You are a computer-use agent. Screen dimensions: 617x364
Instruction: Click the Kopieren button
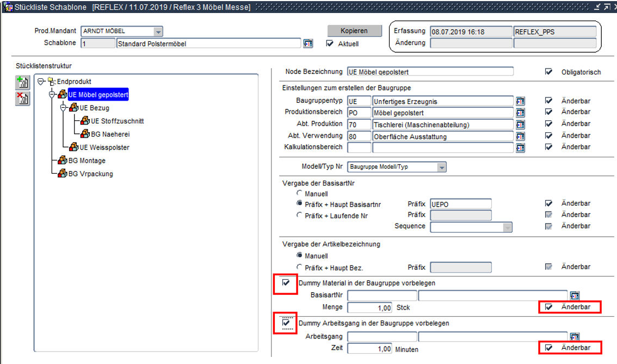[x=354, y=31]
